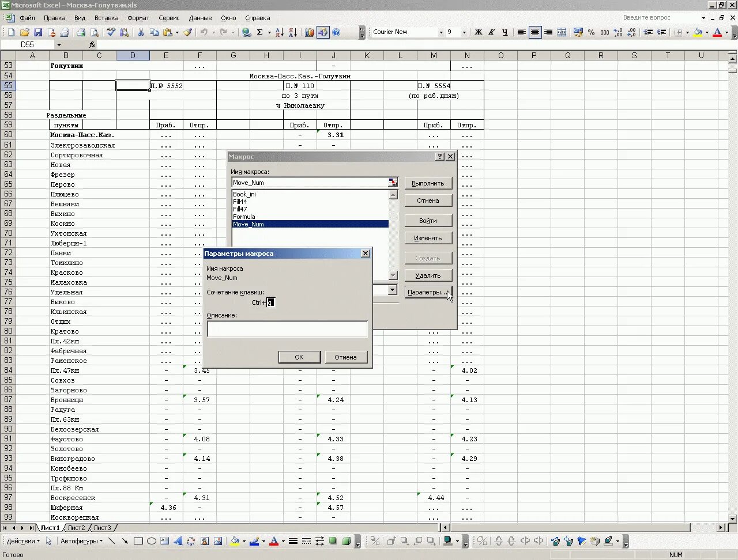Open the Вставка menu

(x=106, y=18)
